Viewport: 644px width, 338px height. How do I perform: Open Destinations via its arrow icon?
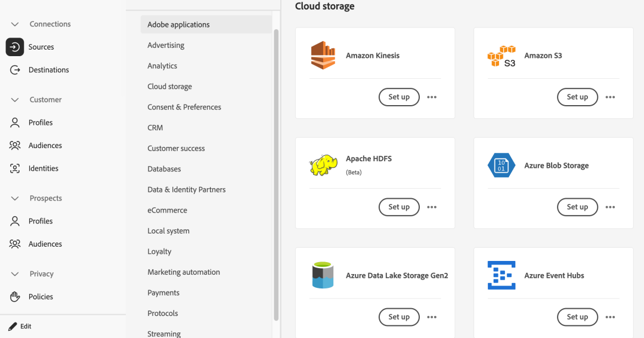(15, 70)
